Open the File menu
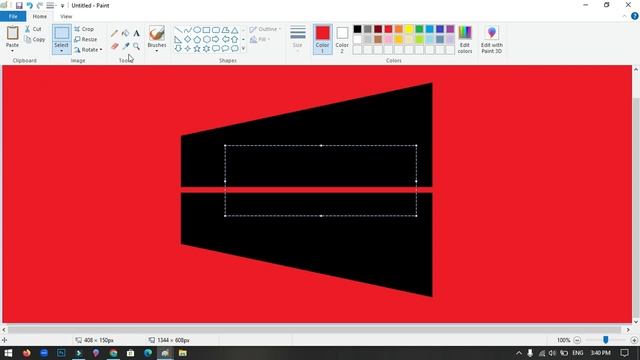 13,16
